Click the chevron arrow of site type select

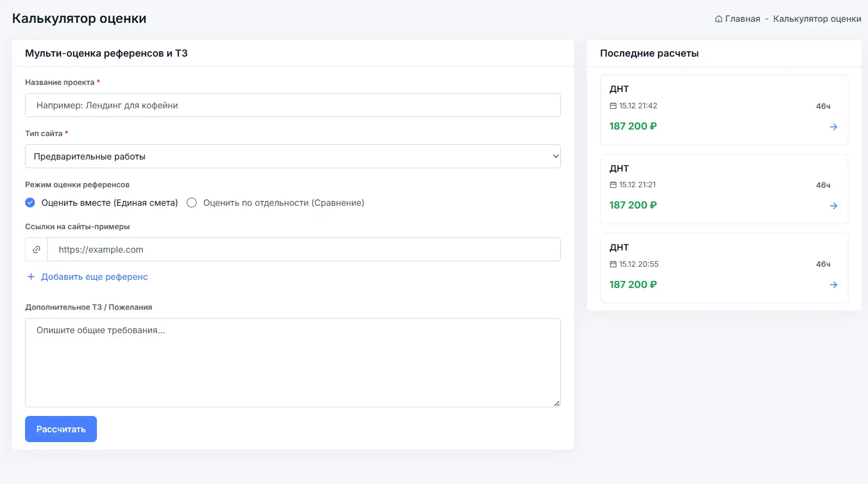(555, 156)
